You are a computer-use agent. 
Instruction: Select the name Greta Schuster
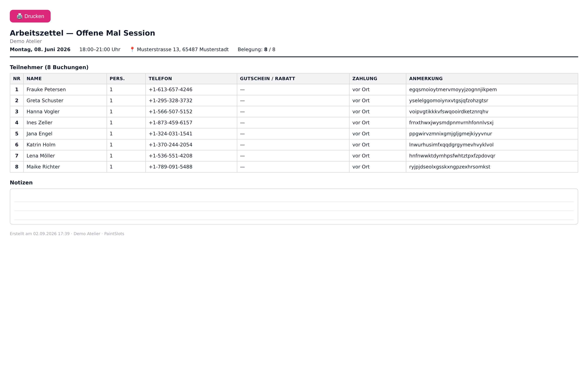45,101
